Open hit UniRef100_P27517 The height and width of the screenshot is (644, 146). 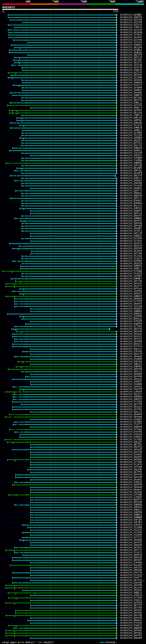(x=131, y=35)
